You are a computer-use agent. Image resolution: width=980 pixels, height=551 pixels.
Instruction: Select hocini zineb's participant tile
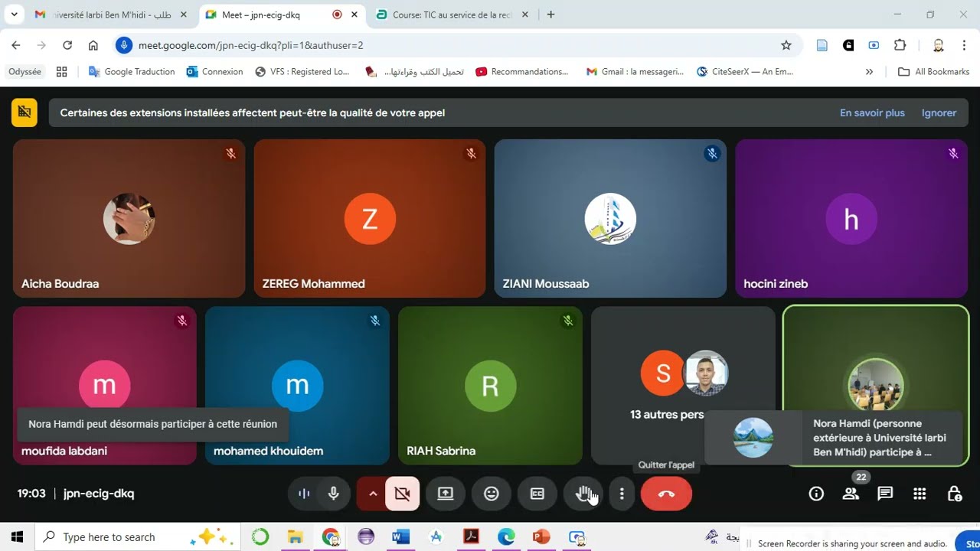click(851, 218)
